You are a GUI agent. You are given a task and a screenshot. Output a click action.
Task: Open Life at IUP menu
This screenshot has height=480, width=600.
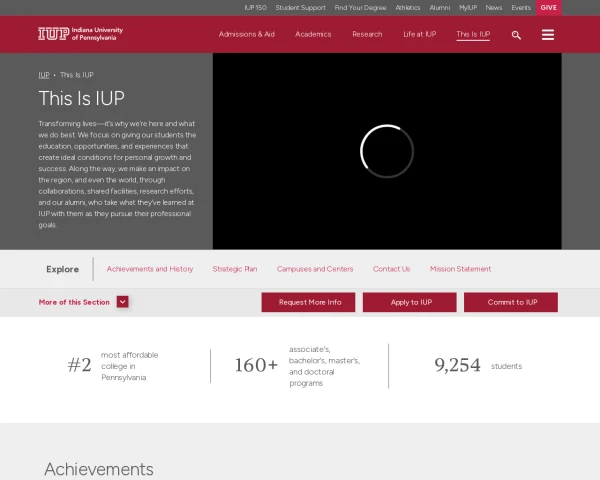419,34
